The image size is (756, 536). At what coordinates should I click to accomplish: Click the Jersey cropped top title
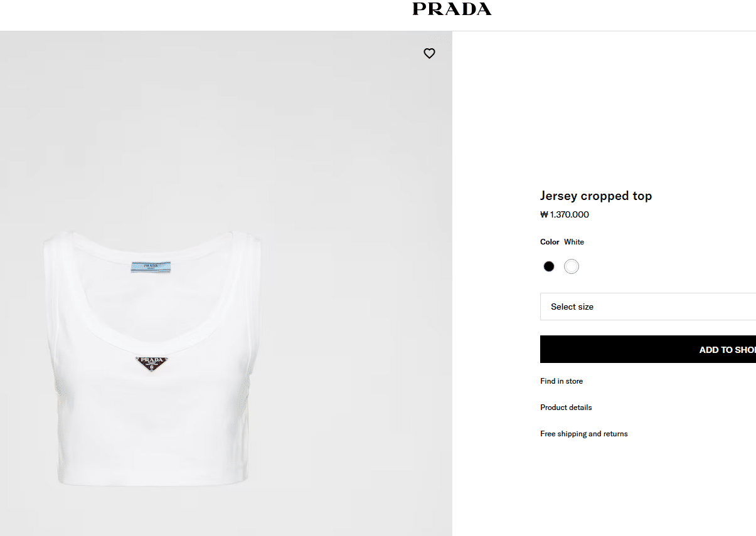(x=596, y=196)
